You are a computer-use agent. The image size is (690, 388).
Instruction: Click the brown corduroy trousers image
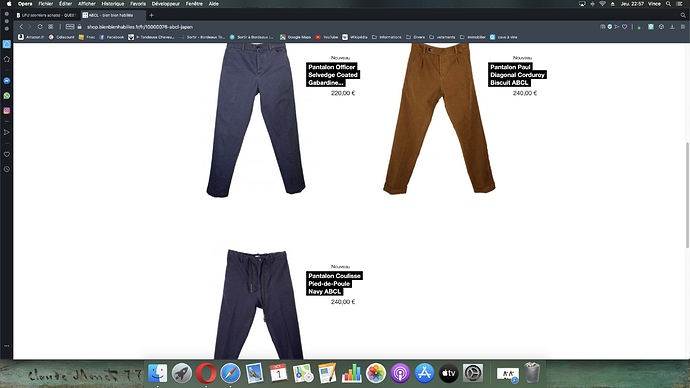(x=439, y=119)
